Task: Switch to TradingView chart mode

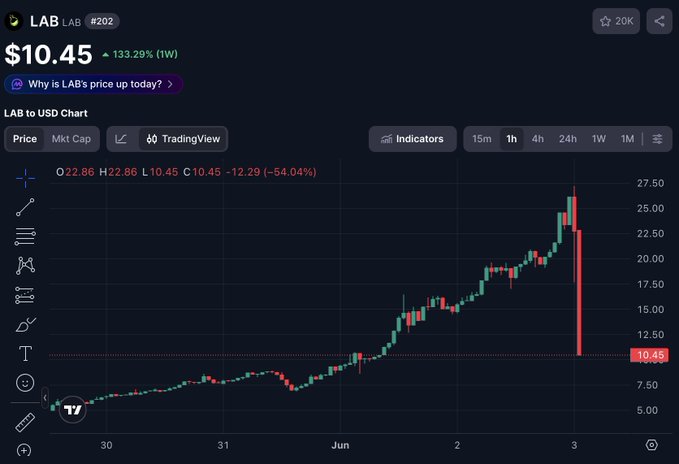Action: click(183, 139)
